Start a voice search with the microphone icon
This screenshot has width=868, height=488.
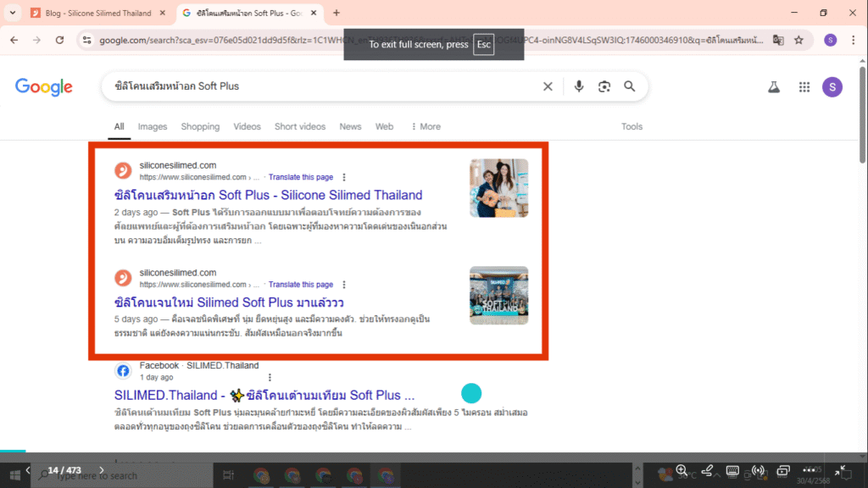click(579, 86)
